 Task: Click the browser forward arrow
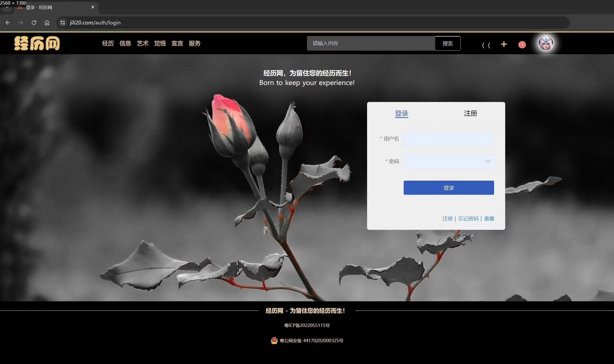click(21, 23)
